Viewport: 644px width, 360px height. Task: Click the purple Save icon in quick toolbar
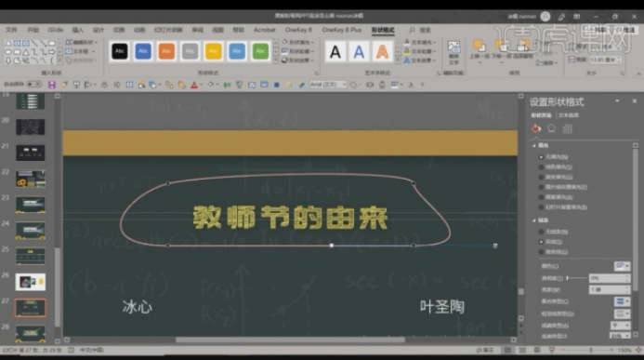tap(52, 85)
